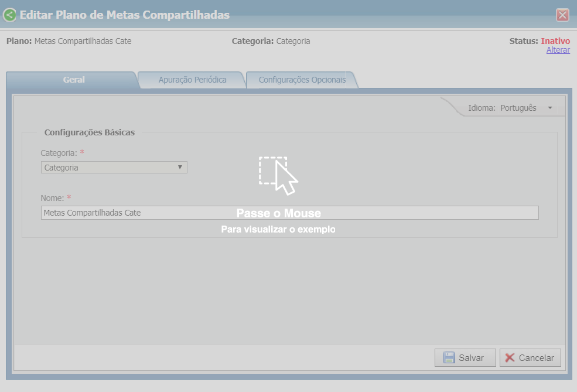Click the Editar Plano de Metas Compartilhadas title

coord(125,15)
